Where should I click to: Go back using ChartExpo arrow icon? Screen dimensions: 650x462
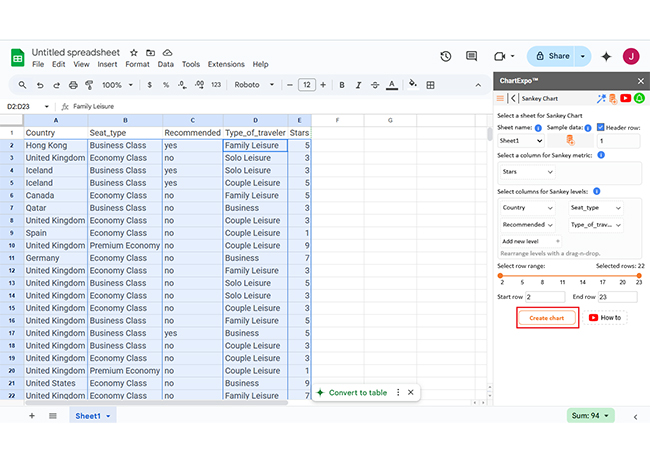click(513, 99)
